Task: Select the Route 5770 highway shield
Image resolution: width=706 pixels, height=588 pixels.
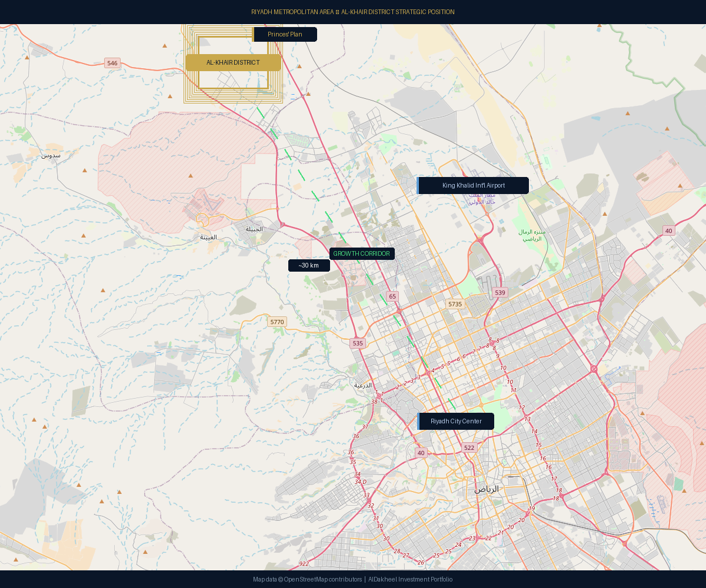Action: [277, 322]
